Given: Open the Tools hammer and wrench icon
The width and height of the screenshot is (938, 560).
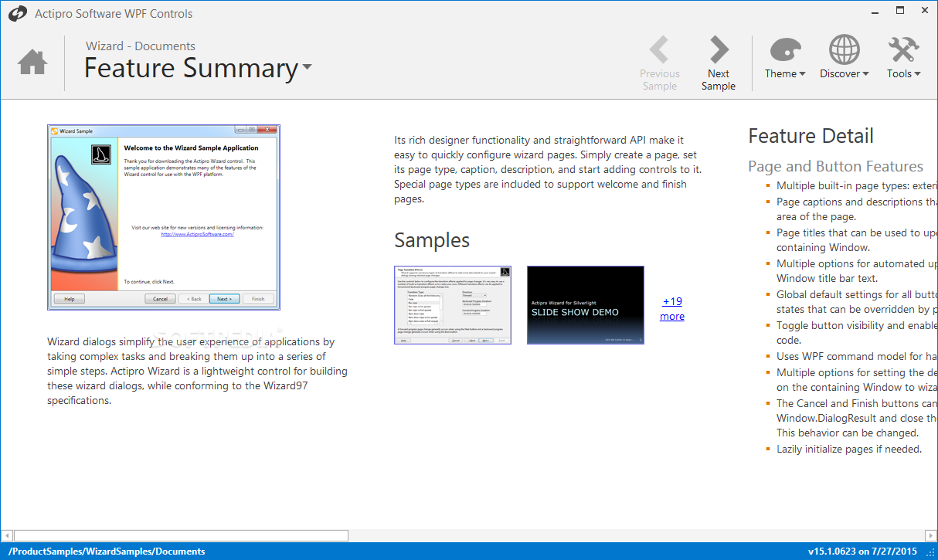Looking at the screenshot, I should [903, 49].
